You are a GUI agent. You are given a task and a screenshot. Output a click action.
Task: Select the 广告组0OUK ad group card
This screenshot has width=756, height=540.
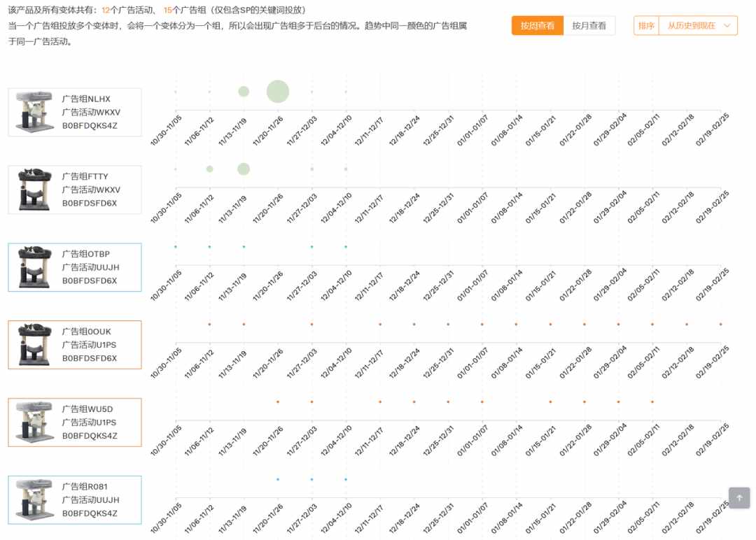tap(75, 345)
